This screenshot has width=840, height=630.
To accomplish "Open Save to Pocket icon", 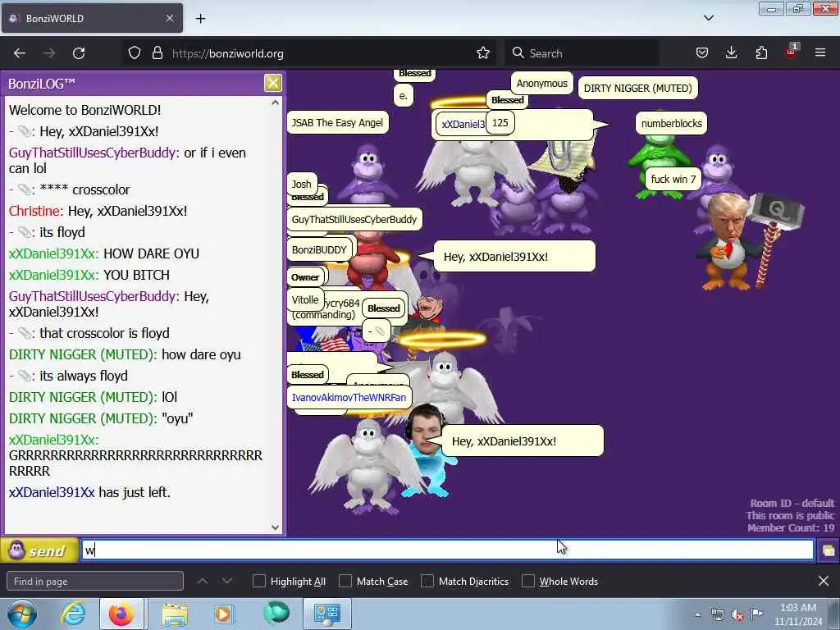I will [x=702, y=53].
